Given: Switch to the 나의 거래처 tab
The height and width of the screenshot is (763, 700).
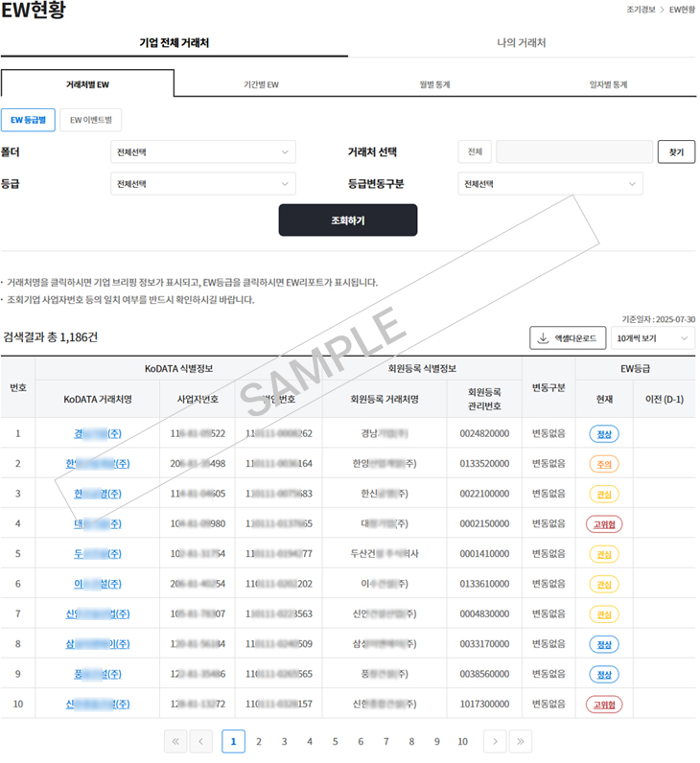Looking at the screenshot, I should click(x=522, y=43).
